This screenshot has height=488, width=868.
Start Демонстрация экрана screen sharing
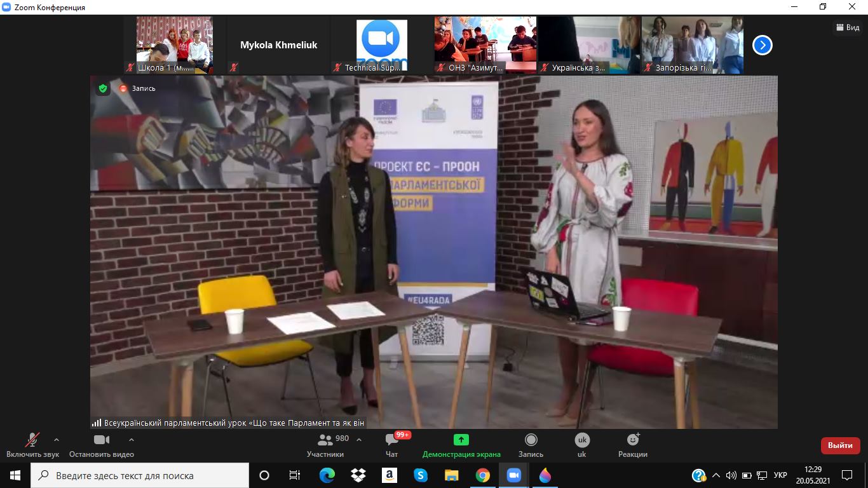(x=461, y=445)
